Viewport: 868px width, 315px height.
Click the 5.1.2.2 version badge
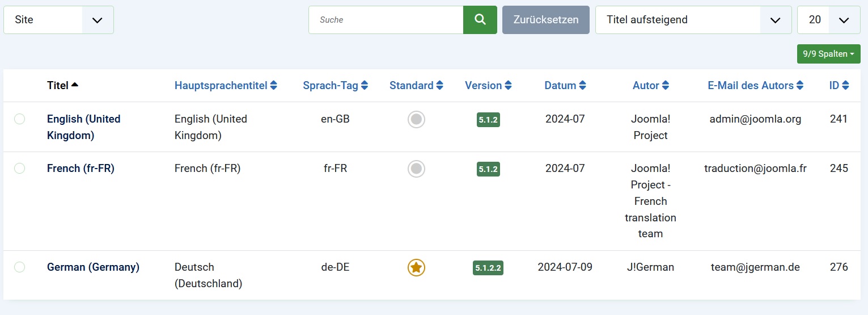coord(488,268)
